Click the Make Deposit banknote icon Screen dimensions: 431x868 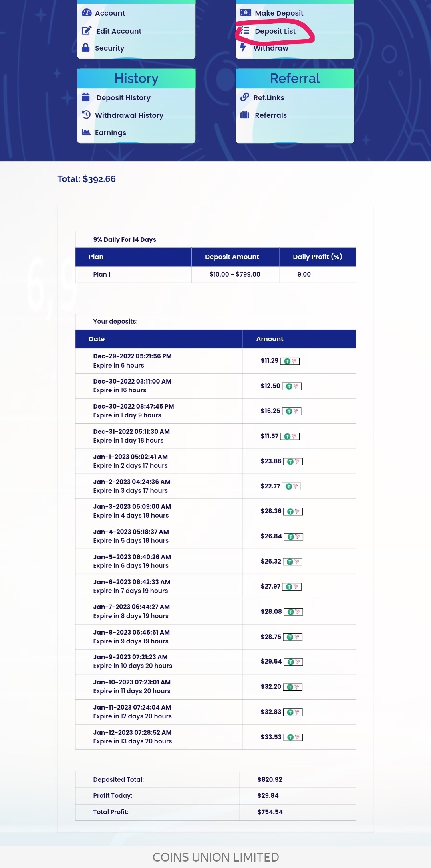click(x=245, y=13)
